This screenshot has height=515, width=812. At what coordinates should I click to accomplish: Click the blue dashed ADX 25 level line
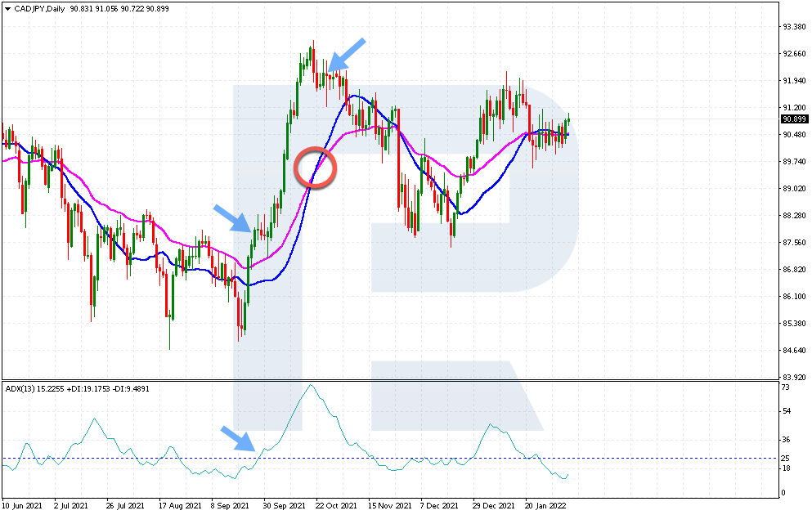point(389,458)
